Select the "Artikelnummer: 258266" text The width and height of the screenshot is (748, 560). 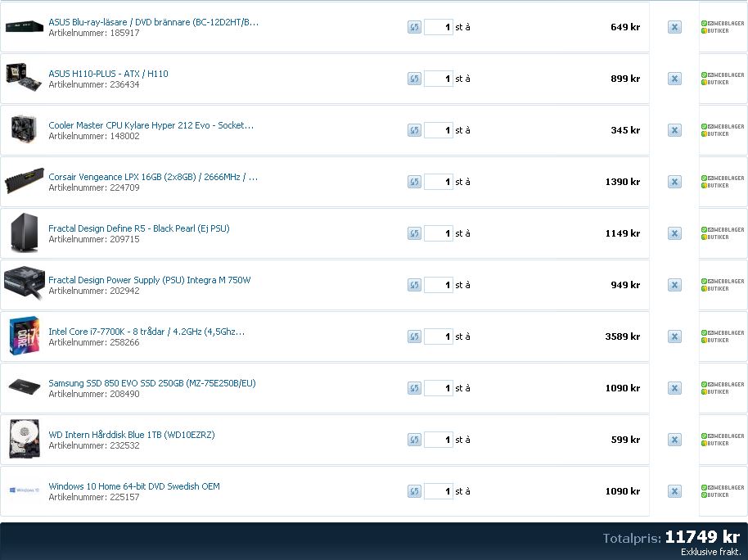(x=94, y=342)
